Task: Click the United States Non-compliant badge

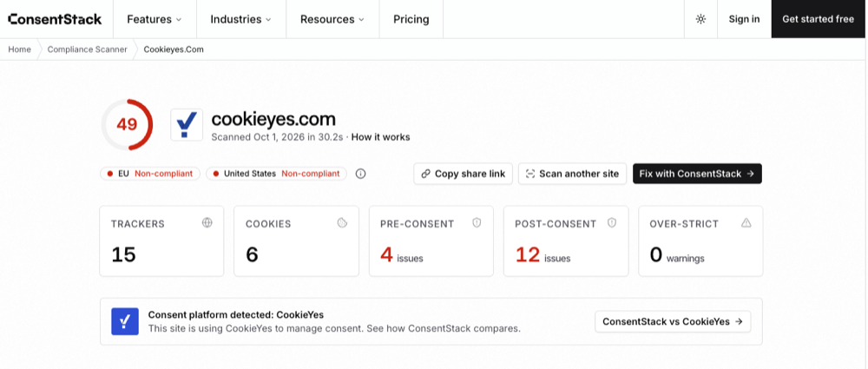Action: 276,174
